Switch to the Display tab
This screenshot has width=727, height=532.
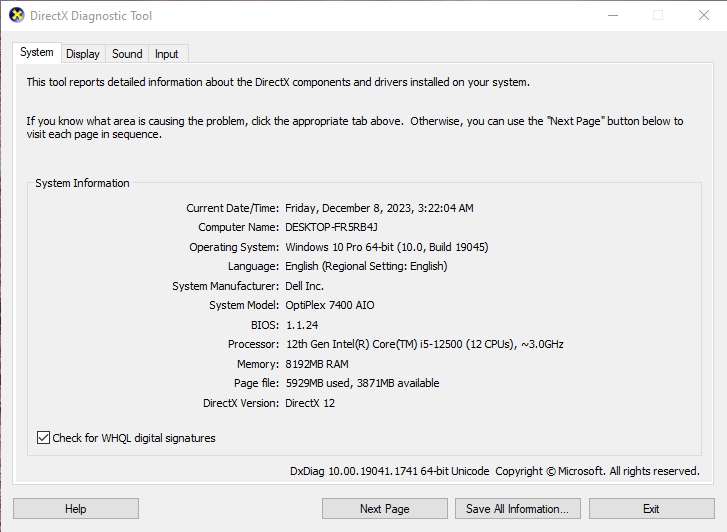(x=83, y=54)
